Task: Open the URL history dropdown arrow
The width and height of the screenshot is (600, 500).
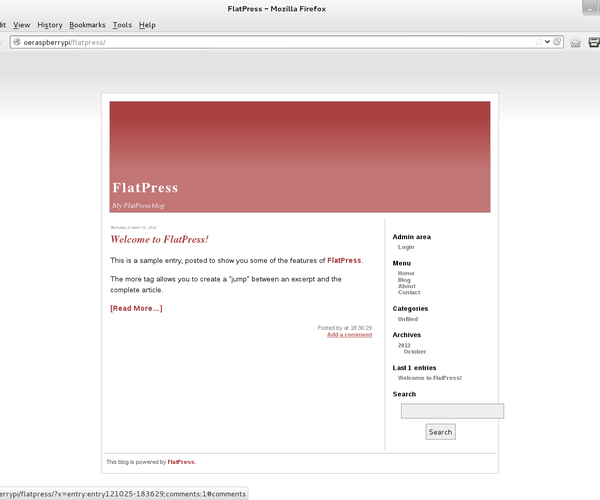Action: pos(548,42)
